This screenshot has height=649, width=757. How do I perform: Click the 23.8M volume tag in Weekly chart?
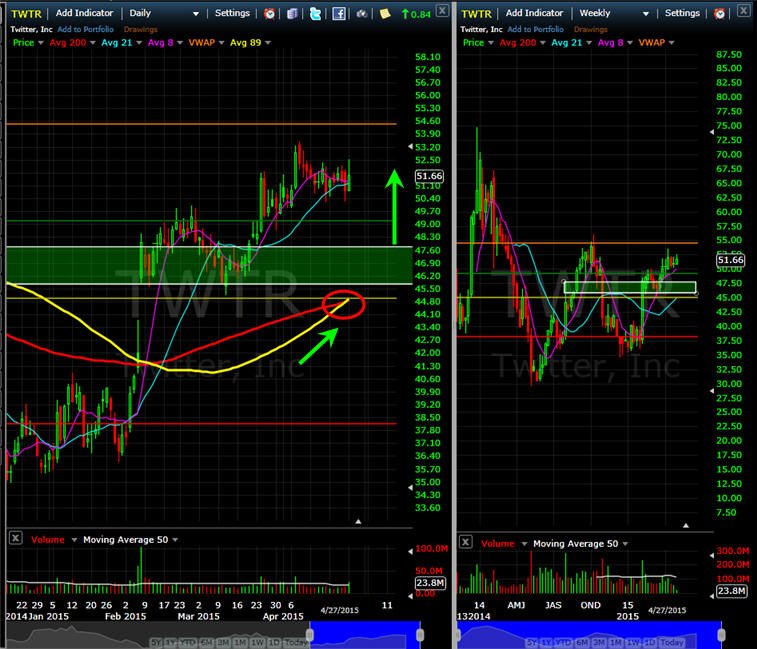[x=731, y=591]
